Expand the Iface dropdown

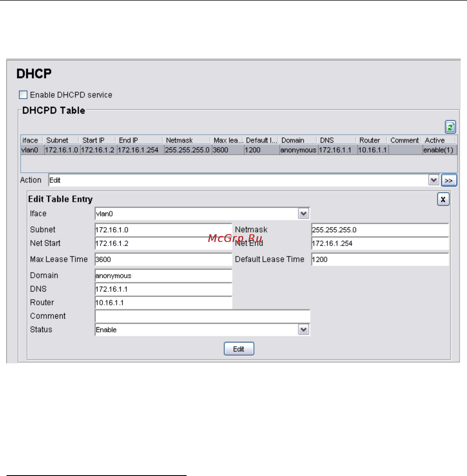coord(303,214)
